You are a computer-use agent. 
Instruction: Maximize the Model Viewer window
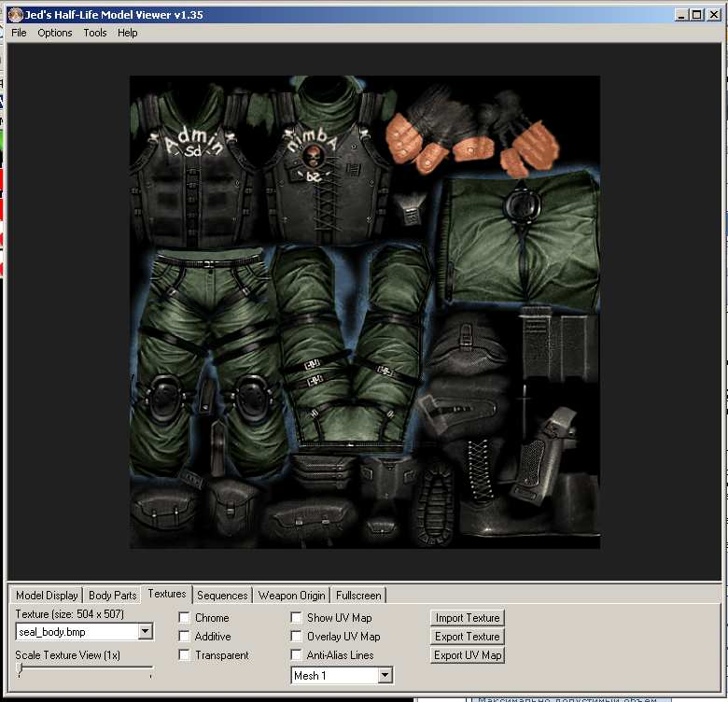click(697, 15)
